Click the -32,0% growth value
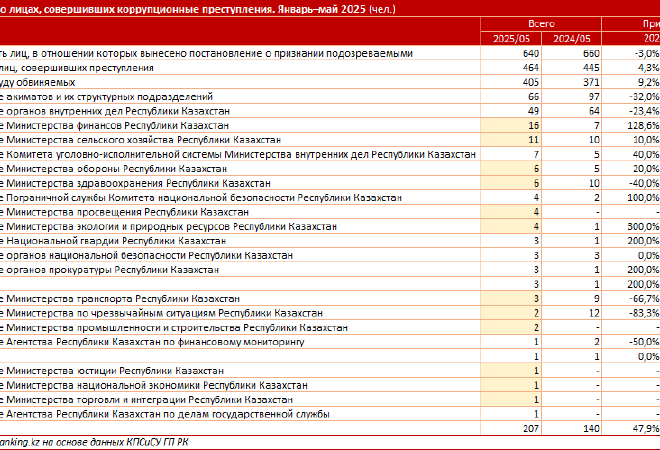 [644, 97]
